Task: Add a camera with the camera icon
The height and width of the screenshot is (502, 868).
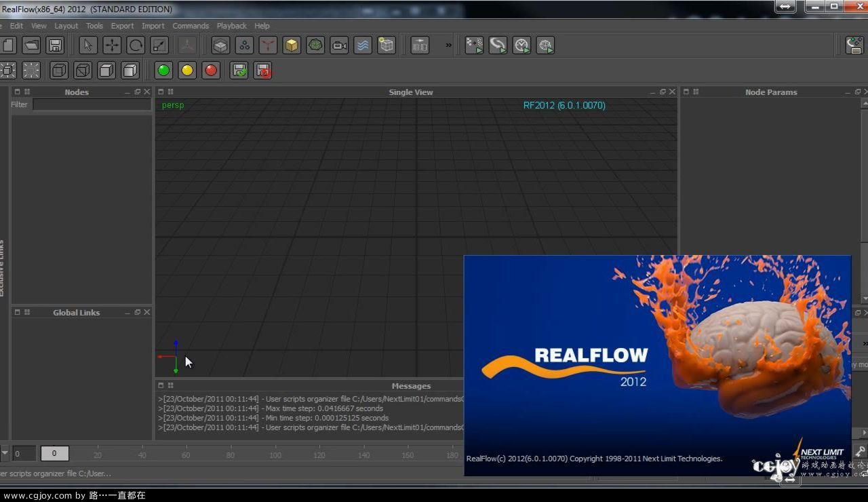Action: pyautogui.click(x=339, y=45)
